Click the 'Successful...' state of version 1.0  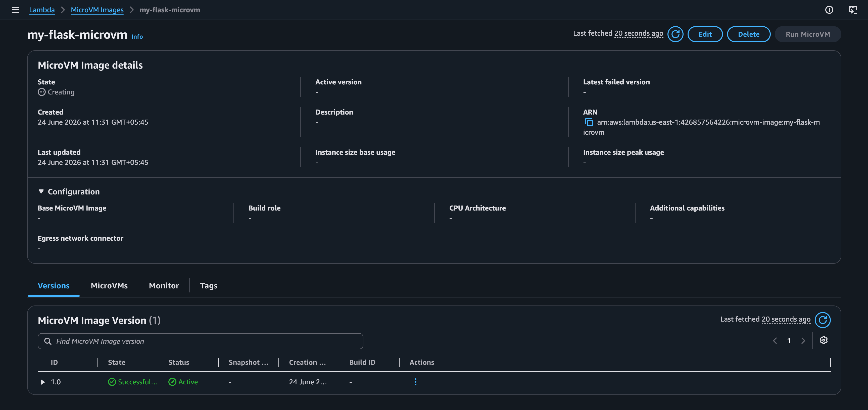(x=133, y=382)
